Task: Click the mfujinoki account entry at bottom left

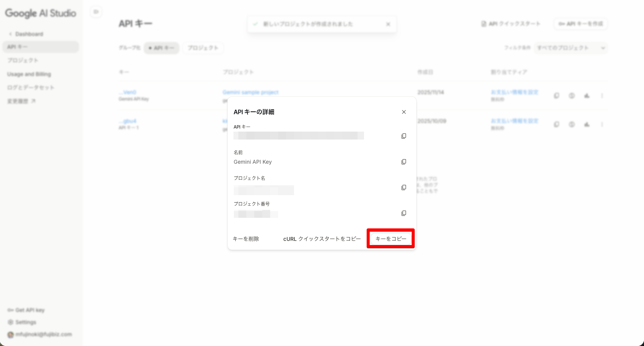Action: (x=38, y=334)
